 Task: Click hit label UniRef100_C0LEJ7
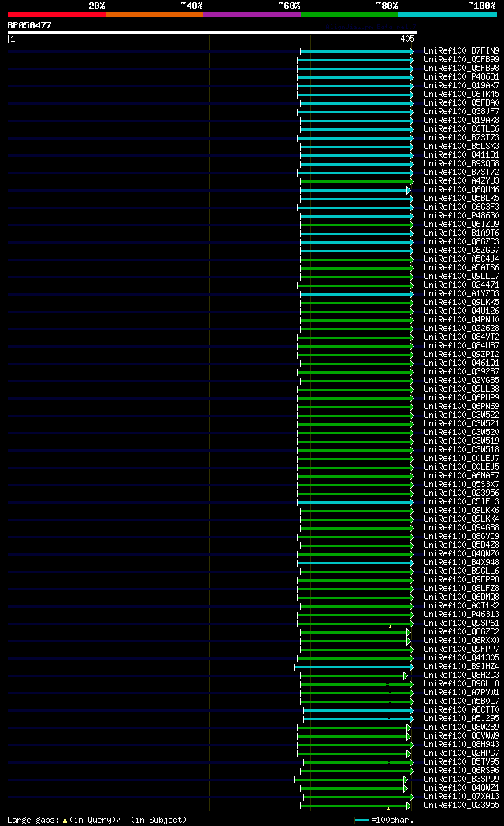[x=462, y=458]
